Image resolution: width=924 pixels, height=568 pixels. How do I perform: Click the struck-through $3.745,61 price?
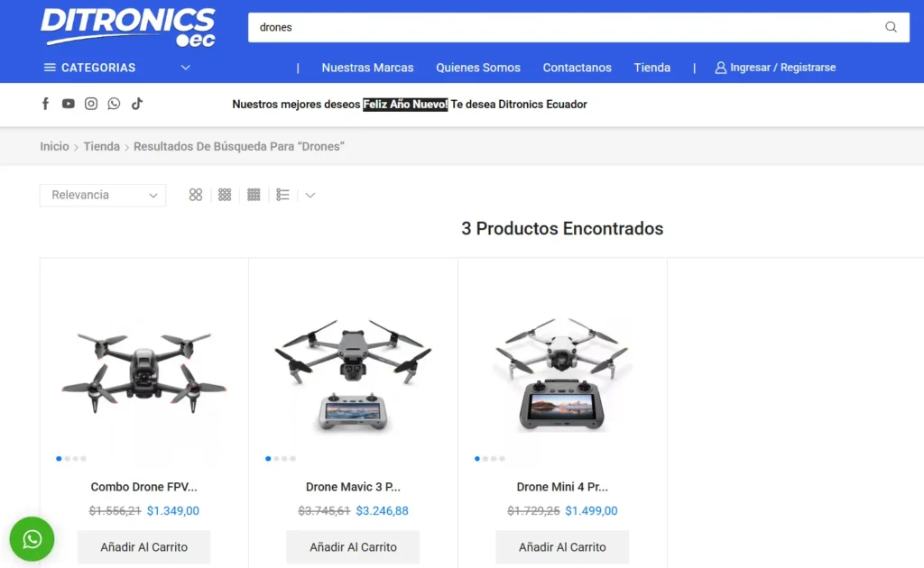pyautogui.click(x=324, y=511)
